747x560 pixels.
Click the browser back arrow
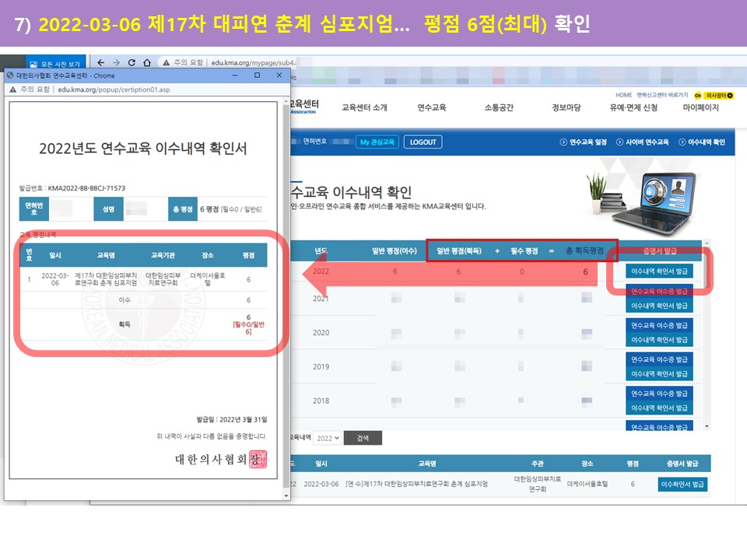tap(100, 62)
